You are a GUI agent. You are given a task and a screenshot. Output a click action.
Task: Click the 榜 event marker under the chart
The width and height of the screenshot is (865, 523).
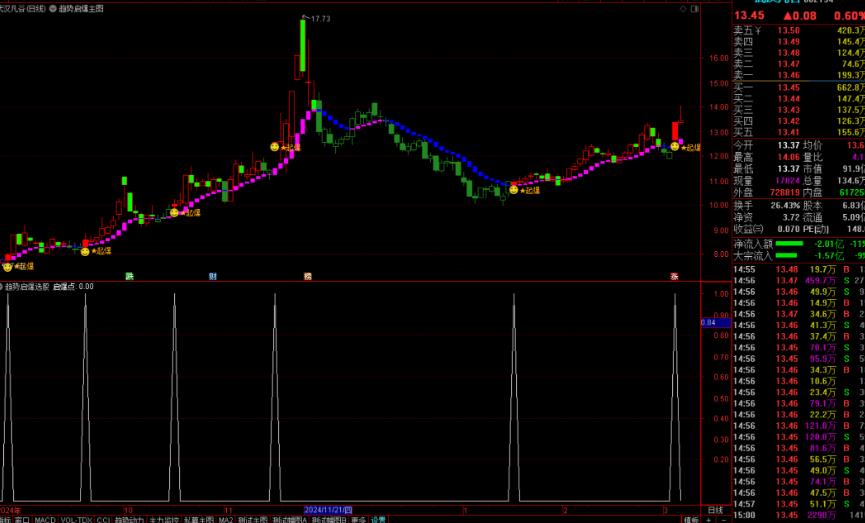click(308, 276)
